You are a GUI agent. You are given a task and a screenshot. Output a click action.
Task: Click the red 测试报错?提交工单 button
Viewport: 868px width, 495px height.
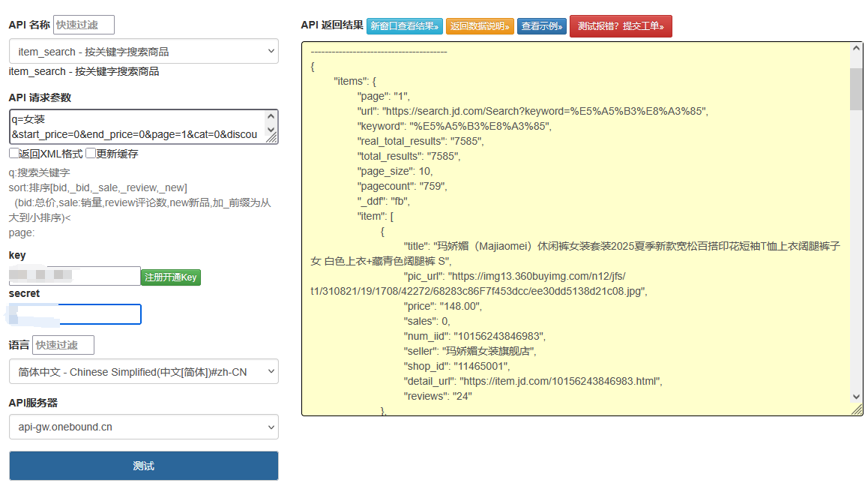[x=621, y=26]
